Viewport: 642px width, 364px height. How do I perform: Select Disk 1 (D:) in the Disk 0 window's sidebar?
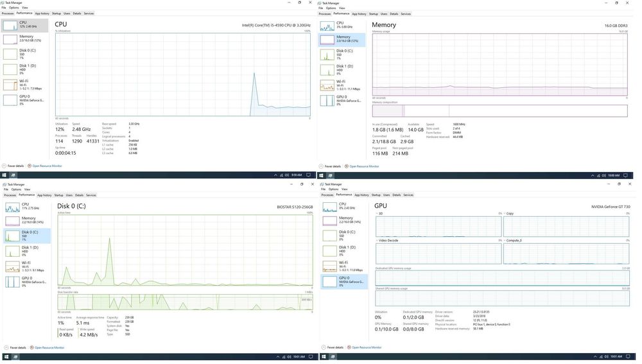point(27,251)
